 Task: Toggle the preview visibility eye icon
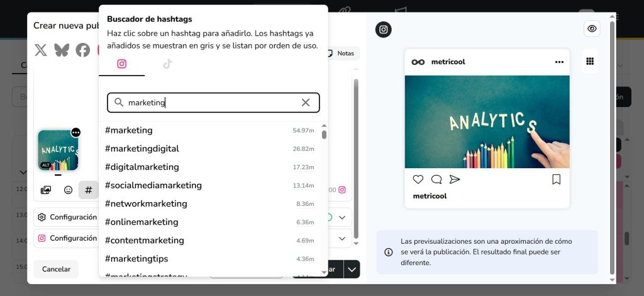point(591,28)
